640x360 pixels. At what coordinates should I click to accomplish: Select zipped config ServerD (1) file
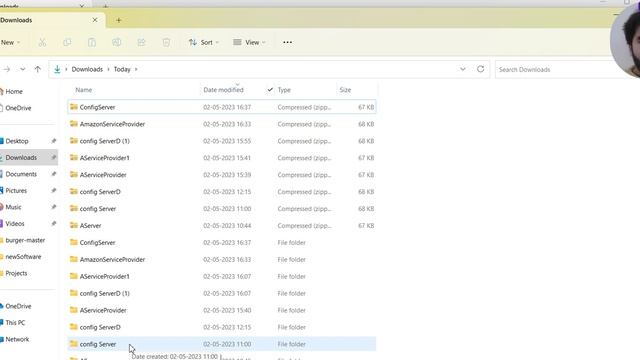point(222,141)
